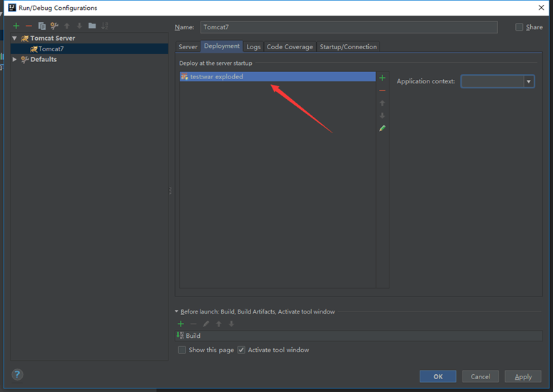
Task: Select the Deployment tab
Action: 222,46
